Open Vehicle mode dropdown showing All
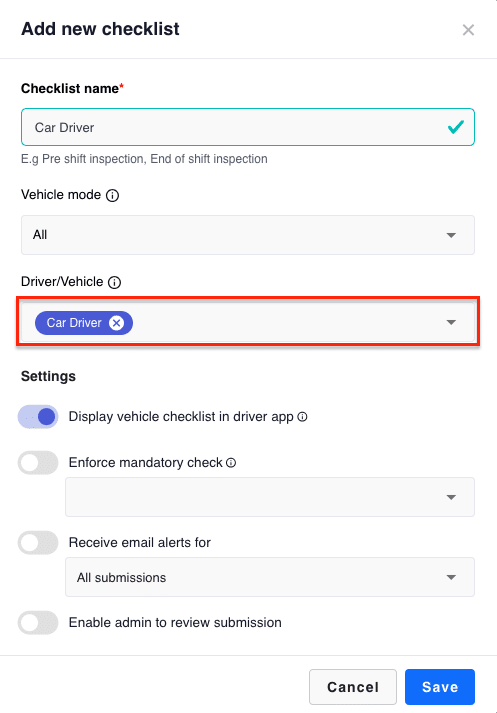Screen dimensions: 497x713 248,235
